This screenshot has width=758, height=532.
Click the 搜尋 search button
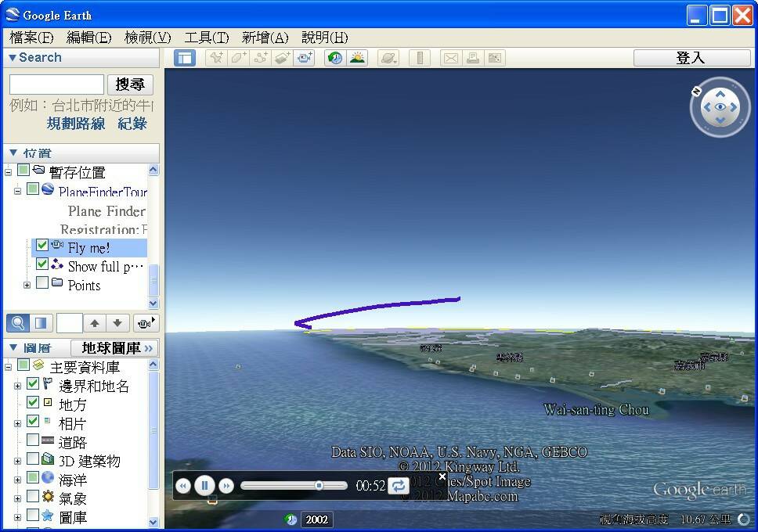click(x=130, y=84)
